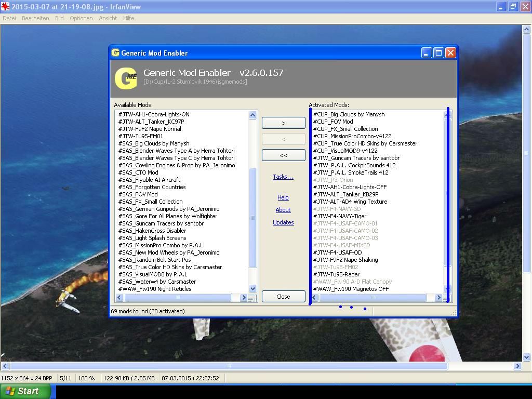The width and height of the screenshot is (532, 399).
Task: Select #SAS_Forgotten Countries
Action: pos(152,187)
